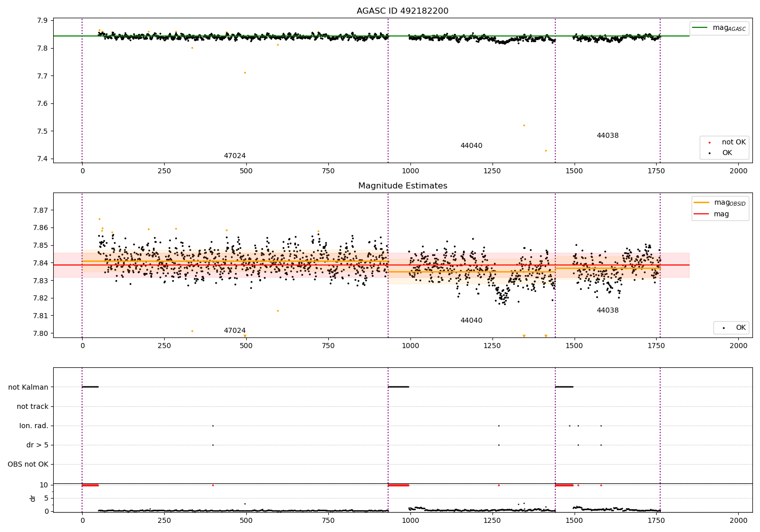Click the 'Magnitude Estimates' plot title
The width and height of the screenshot is (760, 532).
pyautogui.click(x=402, y=186)
